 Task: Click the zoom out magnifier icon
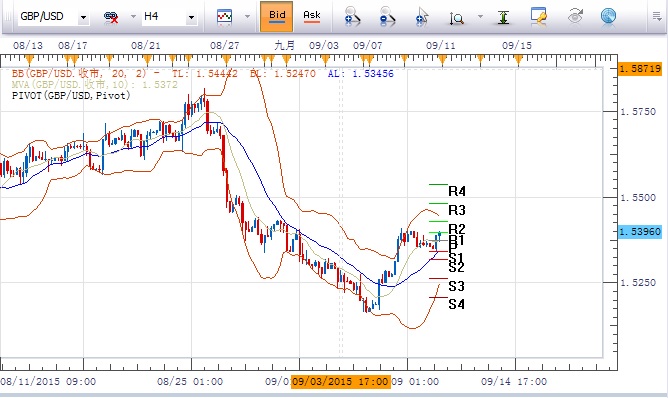(387, 17)
